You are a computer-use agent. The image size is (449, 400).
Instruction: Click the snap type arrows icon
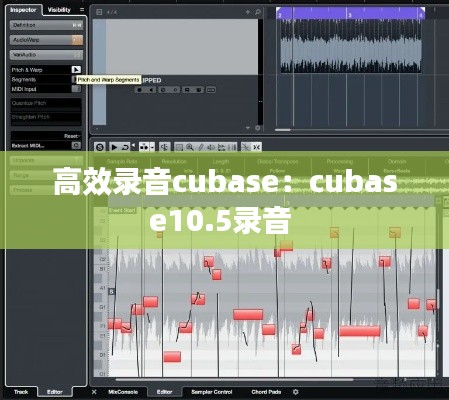click(256, 147)
